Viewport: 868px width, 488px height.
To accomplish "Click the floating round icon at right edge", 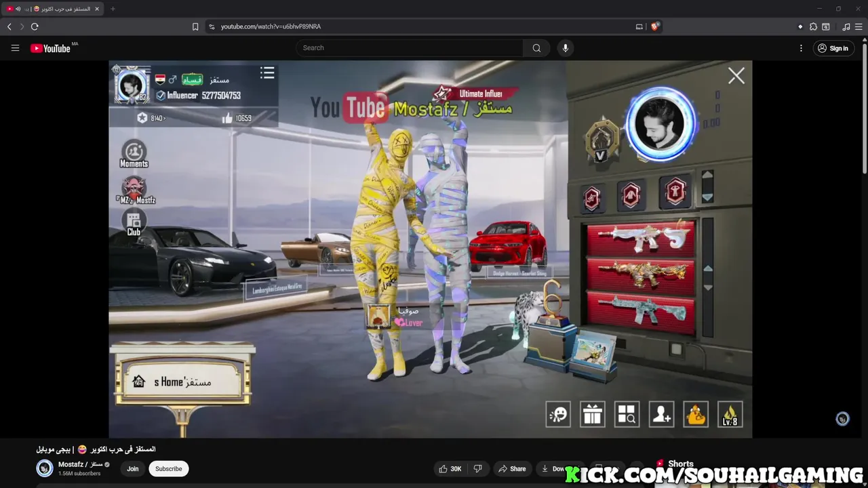I will pos(842,419).
